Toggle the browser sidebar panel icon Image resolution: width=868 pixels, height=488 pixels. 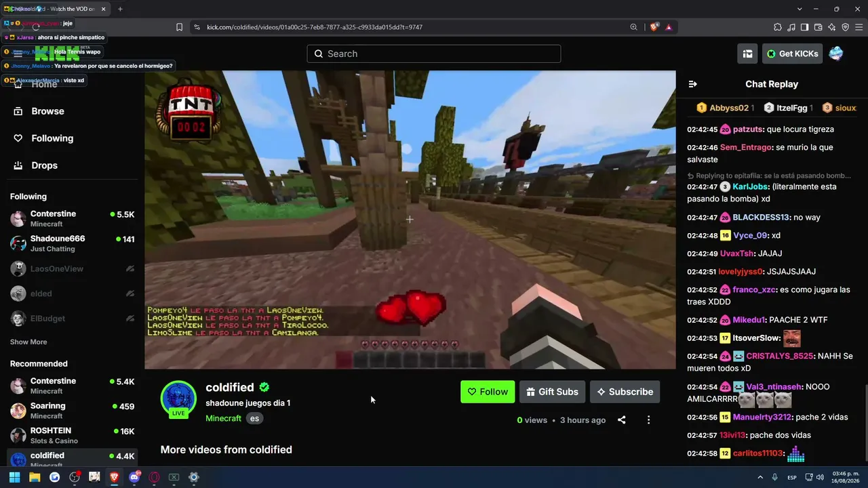[x=805, y=27]
